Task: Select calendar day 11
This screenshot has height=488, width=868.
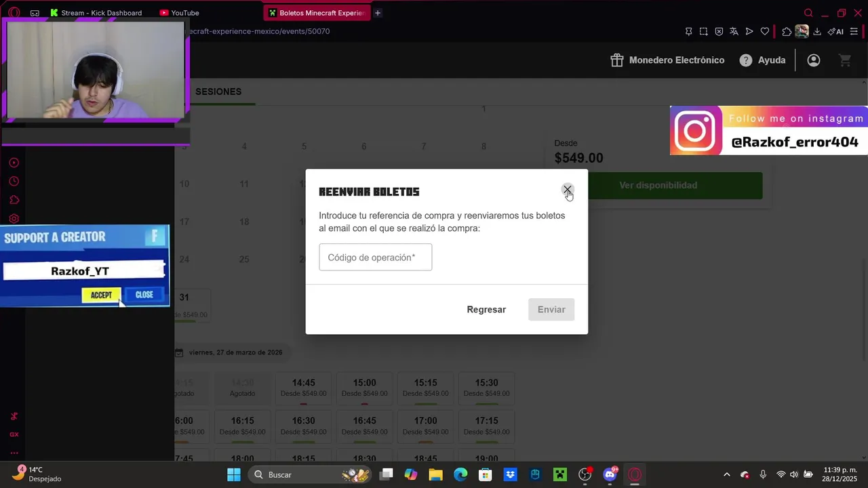Action: pyautogui.click(x=244, y=184)
